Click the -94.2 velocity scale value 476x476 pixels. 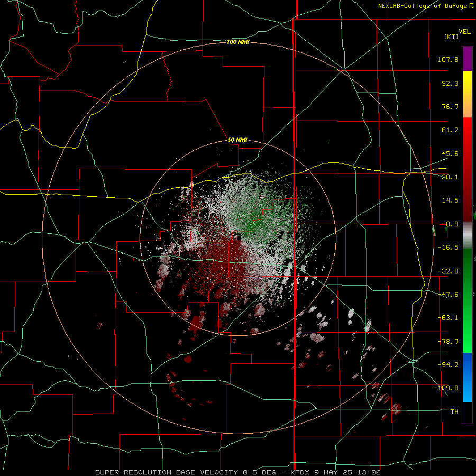click(x=448, y=365)
